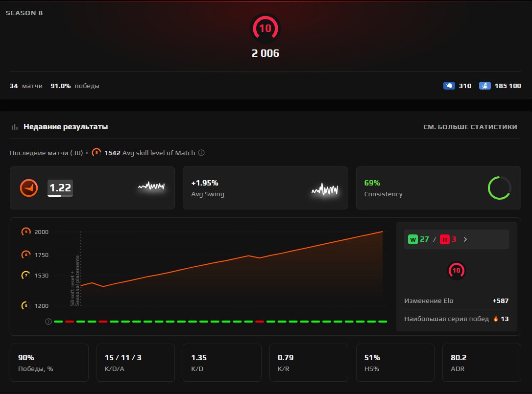Click the blue FACEIT points icon beside 310
Viewport: 532px width, 394px height.
(x=449, y=86)
